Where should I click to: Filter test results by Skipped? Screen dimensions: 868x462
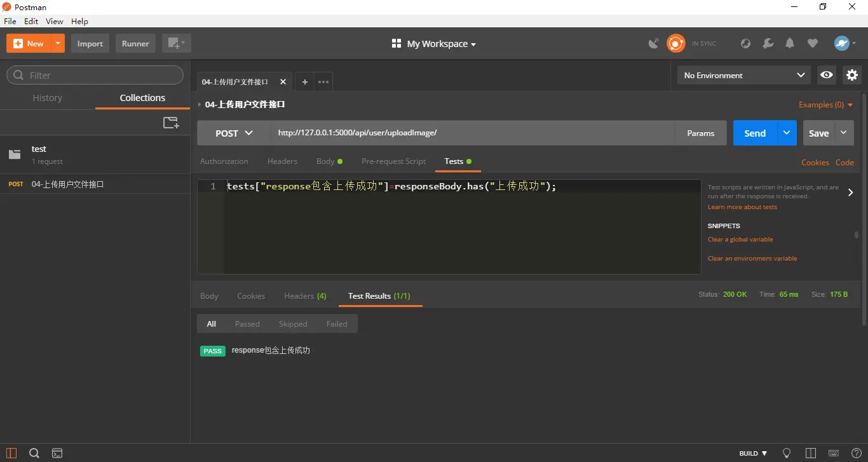click(293, 324)
